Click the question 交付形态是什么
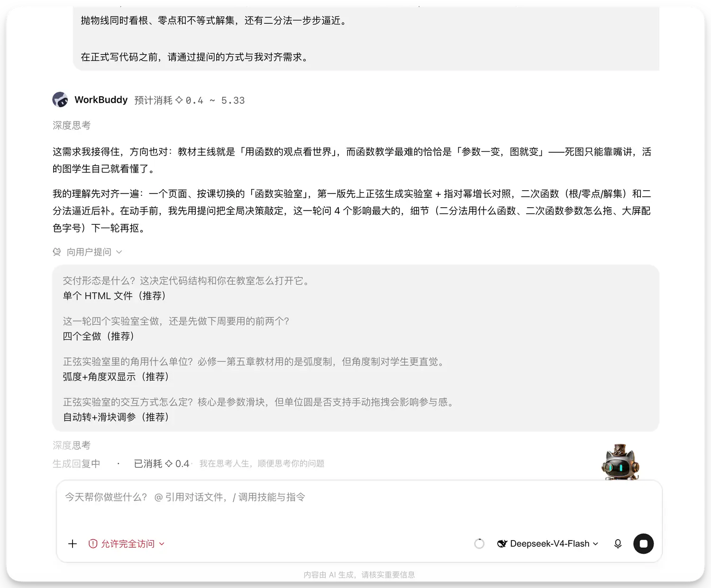 pyautogui.click(x=187, y=281)
